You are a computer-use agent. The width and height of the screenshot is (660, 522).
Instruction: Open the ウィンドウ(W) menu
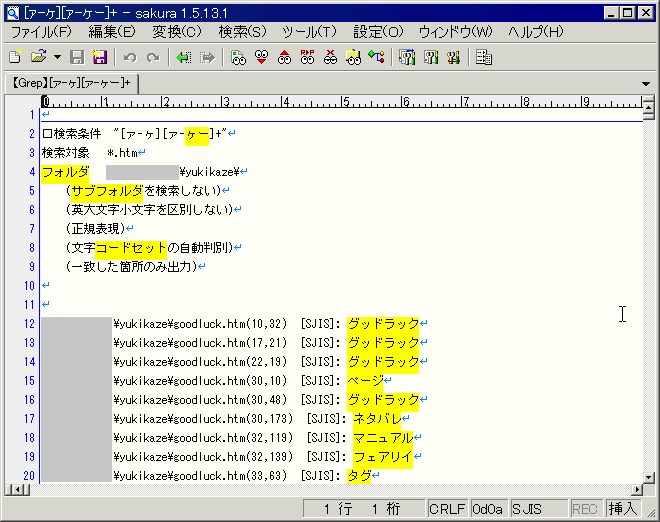455,32
